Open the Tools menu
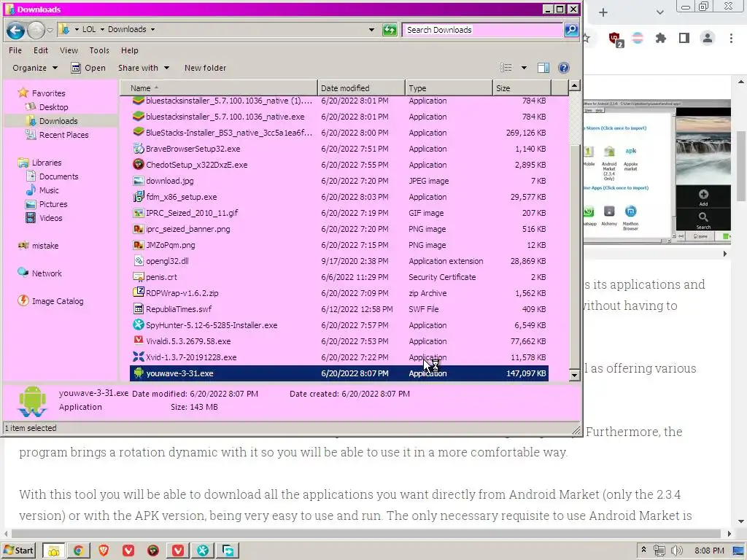The image size is (747, 560). pos(99,50)
